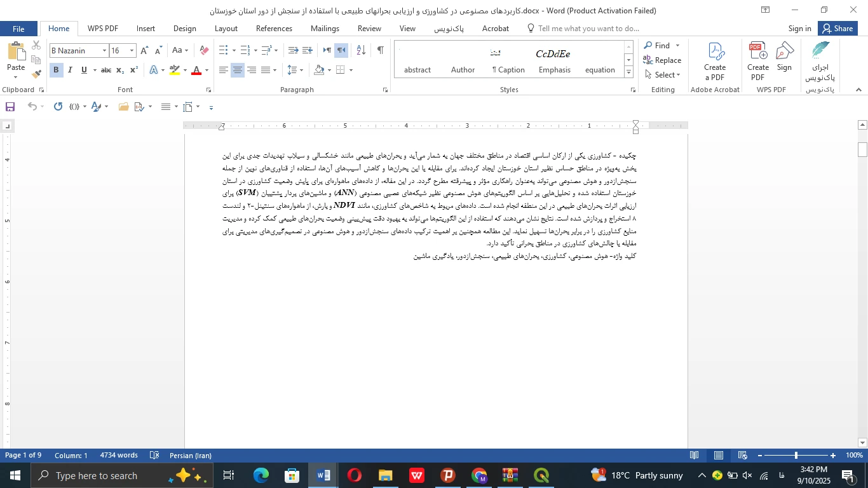Click the Save icon in quick toolbar

click(x=10, y=107)
